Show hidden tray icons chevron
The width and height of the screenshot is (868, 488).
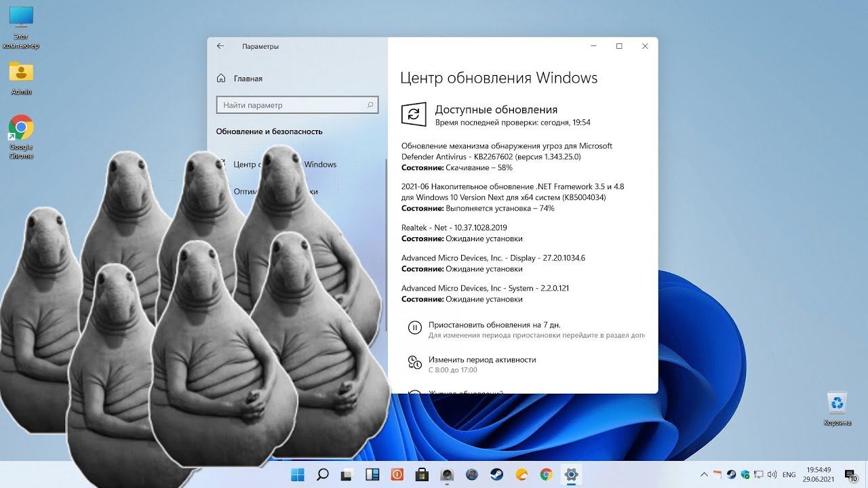click(705, 474)
